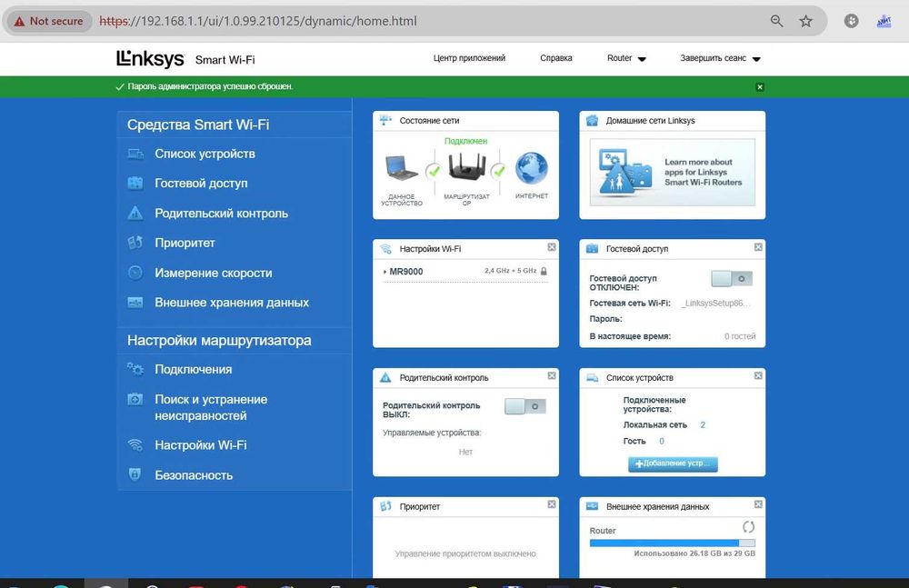Close the Родительский контроль widget
The width and height of the screenshot is (909, 588).
click(x=552, y=375)
